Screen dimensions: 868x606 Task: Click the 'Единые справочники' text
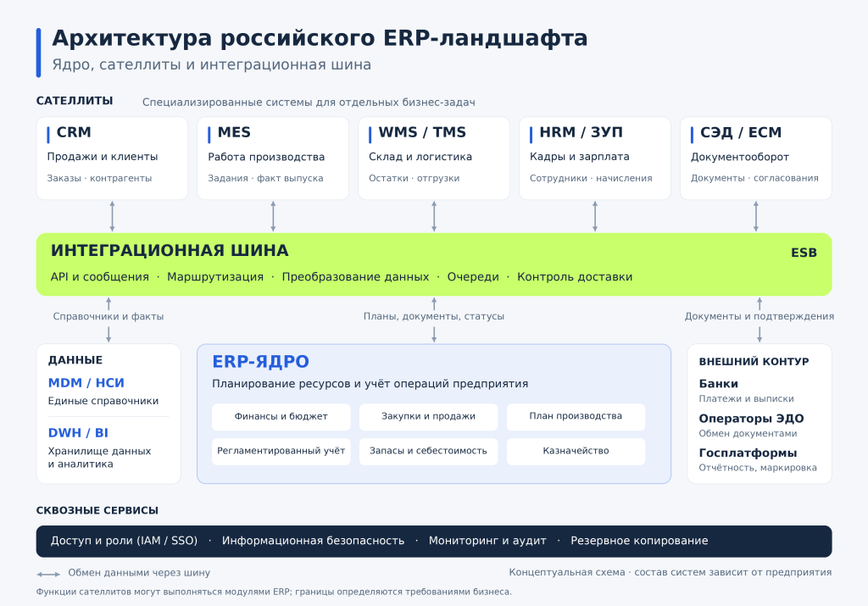tap(103, 401)
